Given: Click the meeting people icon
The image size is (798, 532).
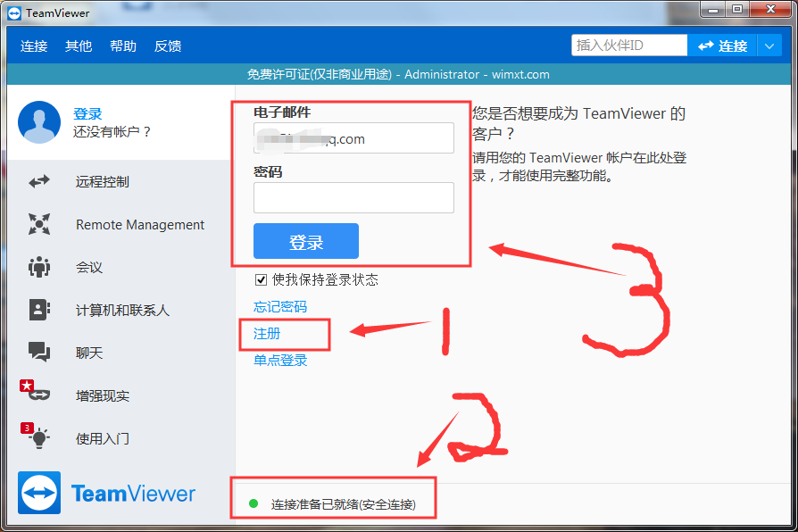Looking at the screenshot, I should [x=39, y=267].
